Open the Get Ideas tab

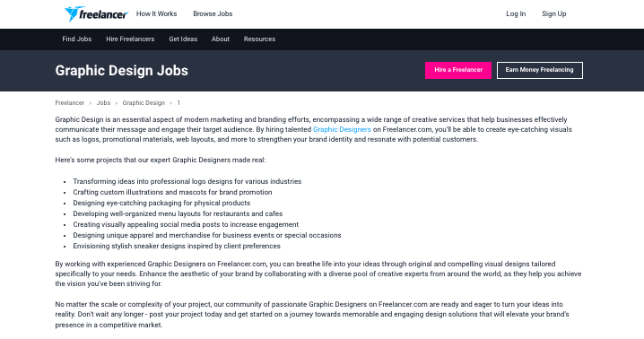pos(183,39)
